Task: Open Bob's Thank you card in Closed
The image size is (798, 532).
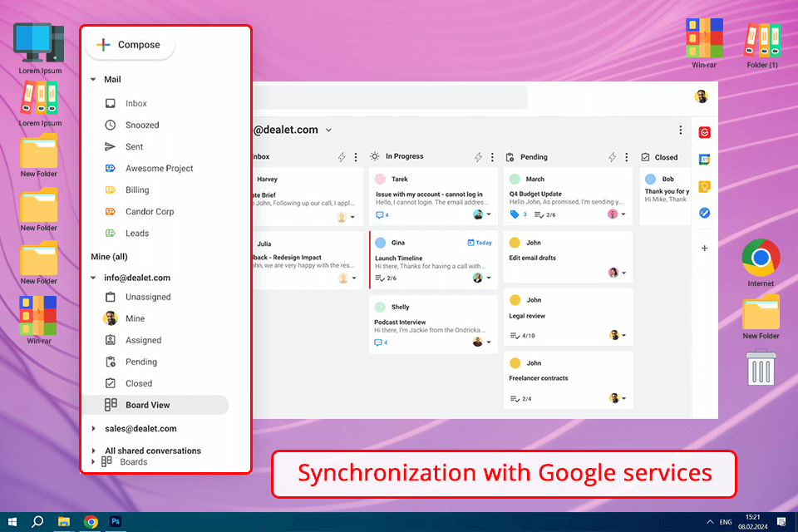Action: click(x=665, y=196)
